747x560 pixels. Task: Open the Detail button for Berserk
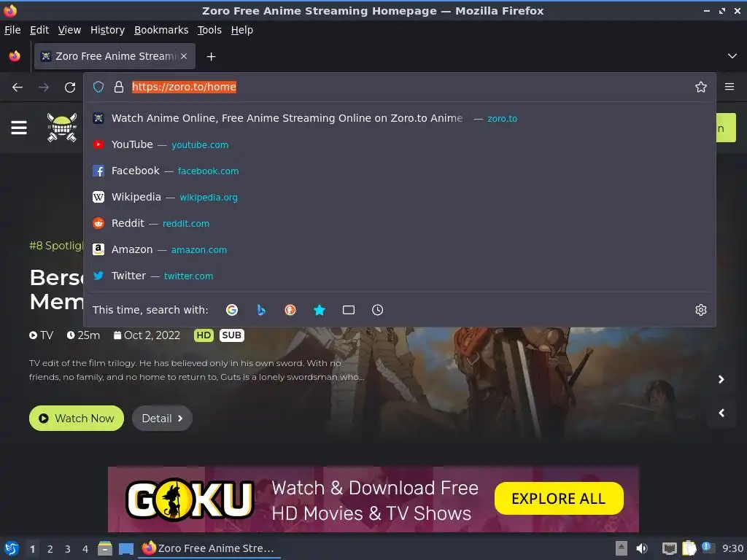162,418
